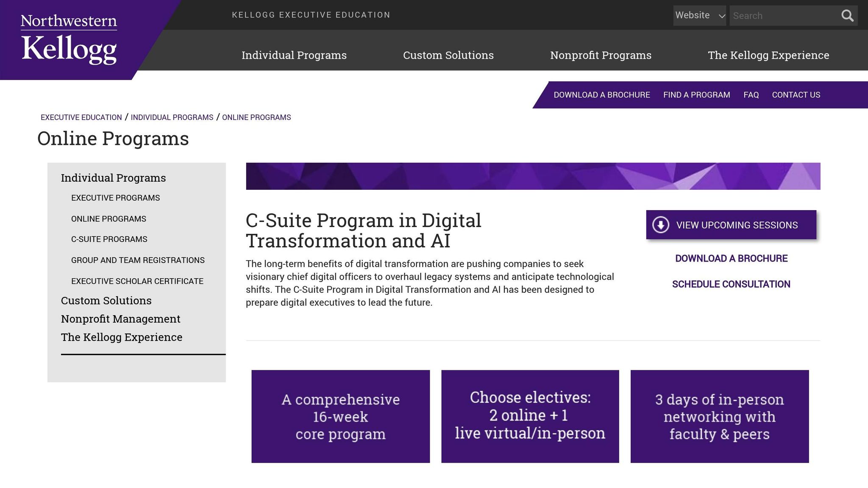
Task: Click Schedule Consultation link
Action: [x=731, y=284]
